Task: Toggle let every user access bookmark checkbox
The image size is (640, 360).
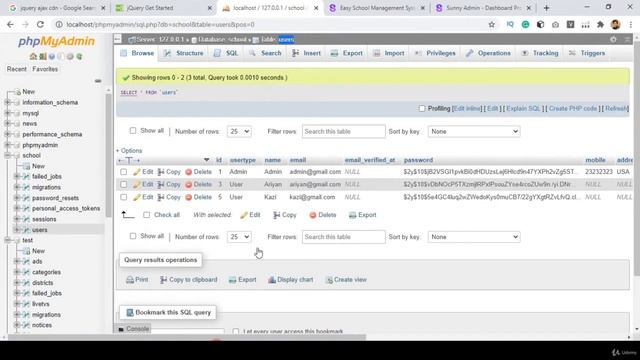Action: pos(236,331)
